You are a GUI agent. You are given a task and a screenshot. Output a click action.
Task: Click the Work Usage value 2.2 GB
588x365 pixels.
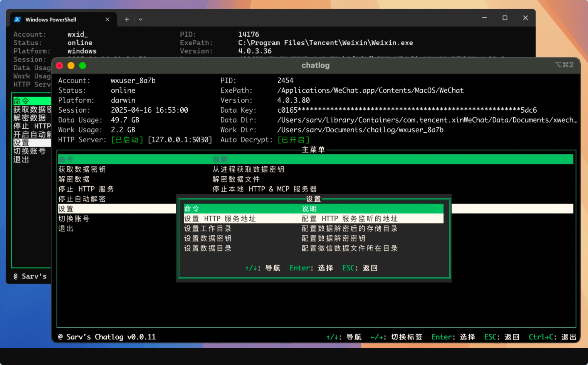(123, 130)
